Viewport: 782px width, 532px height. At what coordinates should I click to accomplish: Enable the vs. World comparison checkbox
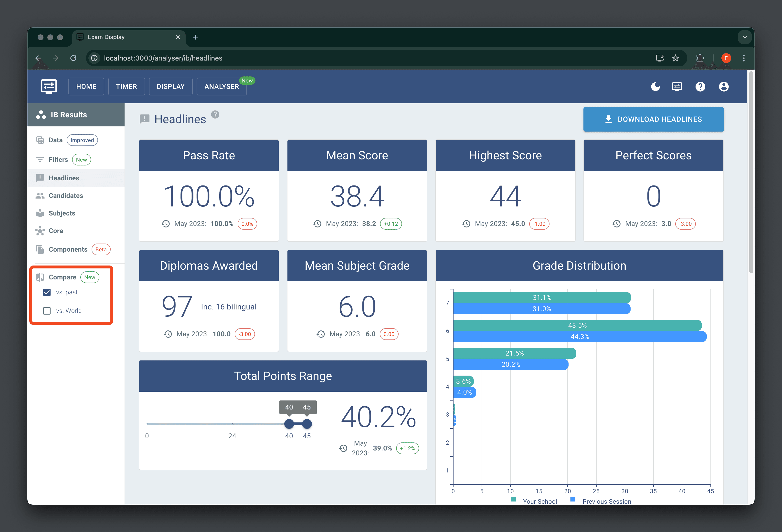point(48,309)
